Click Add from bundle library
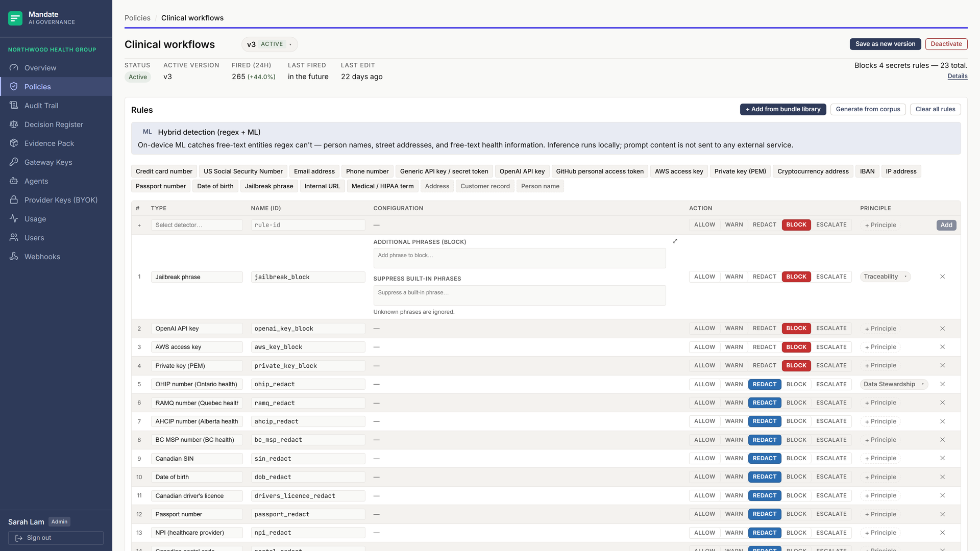This screenshot has height=551, width=980. click(x=782, y=109)
